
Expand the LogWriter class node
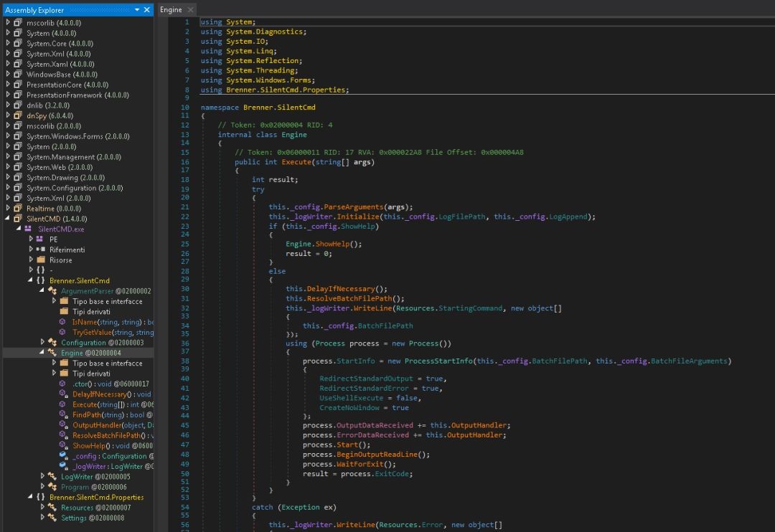click(42, 476)
